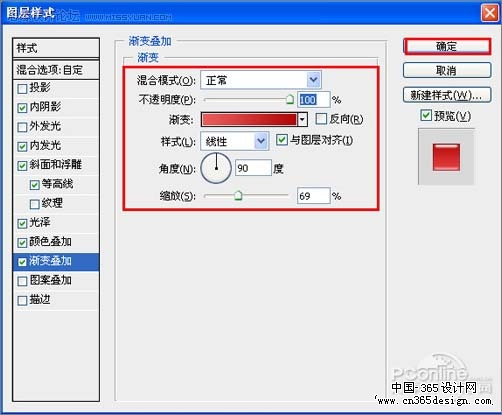Screen dimensions: 502x415
Task: Toggle 与图层对齐 align with layer checkbox
Action: tap(282, 139)
